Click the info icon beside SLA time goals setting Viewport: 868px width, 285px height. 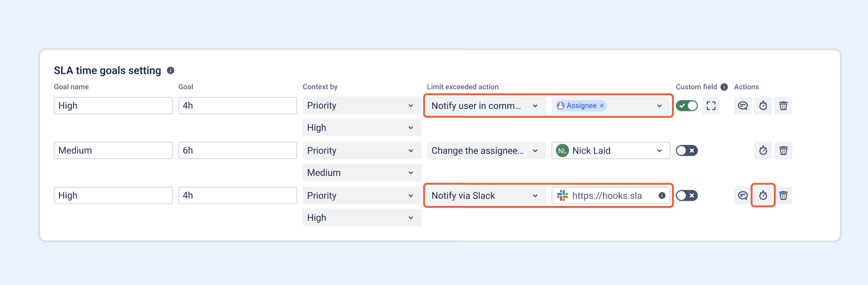(x=170, y=71)
